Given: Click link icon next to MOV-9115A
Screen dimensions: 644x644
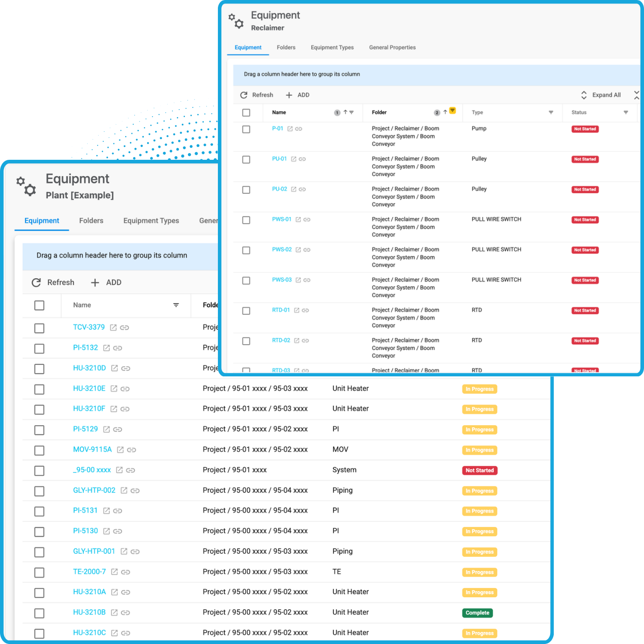Looking at the screenshot, I should tap(132, 450).
